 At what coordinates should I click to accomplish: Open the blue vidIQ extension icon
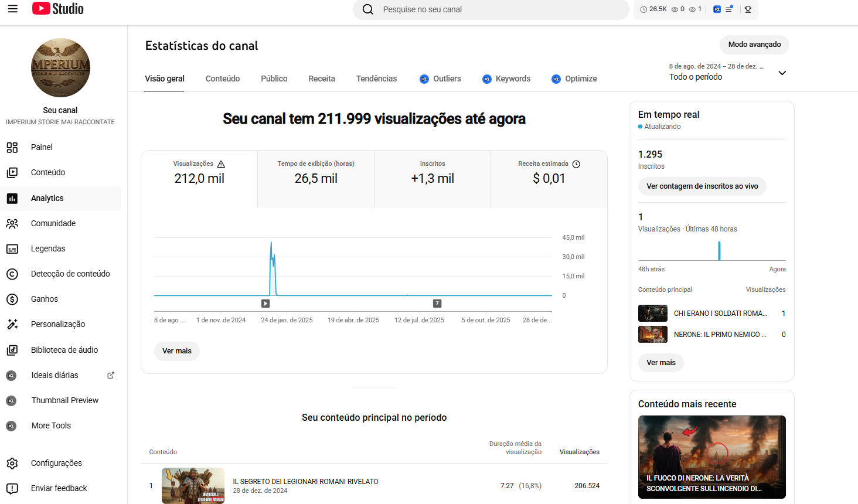[717, 9]
